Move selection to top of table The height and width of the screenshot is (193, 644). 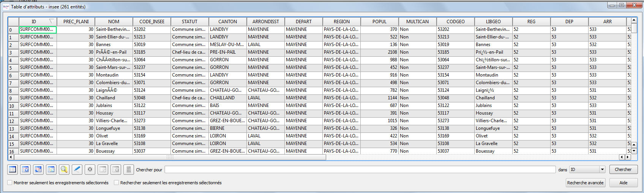(25, 169)
